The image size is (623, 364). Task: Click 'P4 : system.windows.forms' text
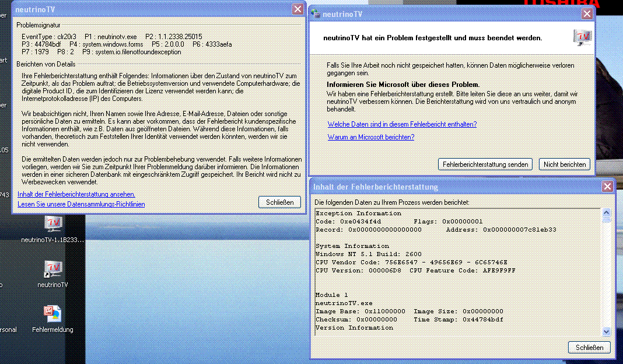click(x=106, y=44)
